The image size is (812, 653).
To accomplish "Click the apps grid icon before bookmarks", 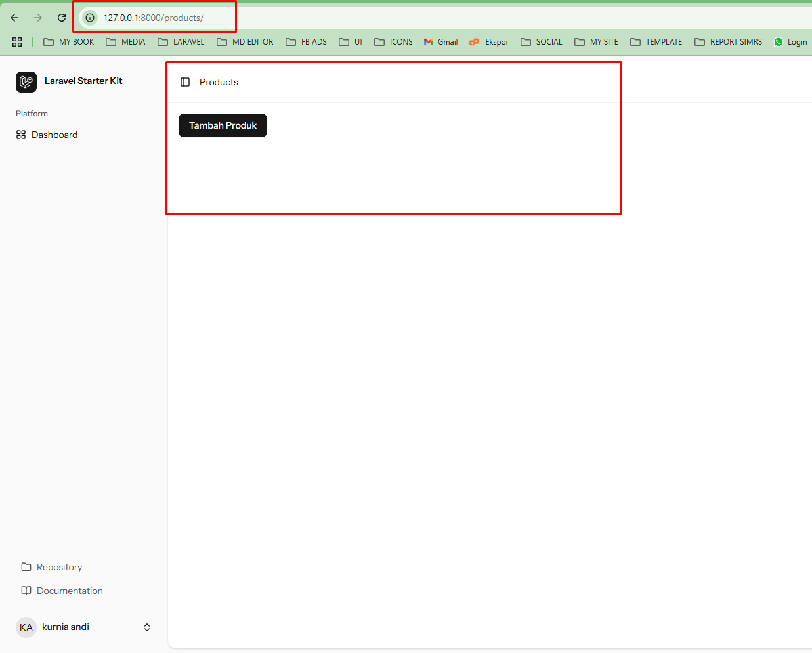I will [17, 41].
